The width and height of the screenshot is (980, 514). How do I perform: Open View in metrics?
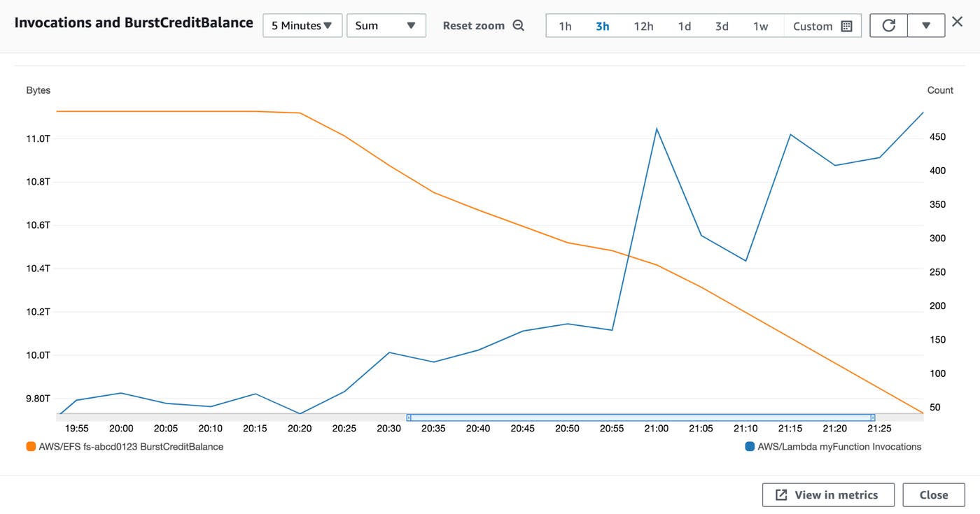coord(828,494)
